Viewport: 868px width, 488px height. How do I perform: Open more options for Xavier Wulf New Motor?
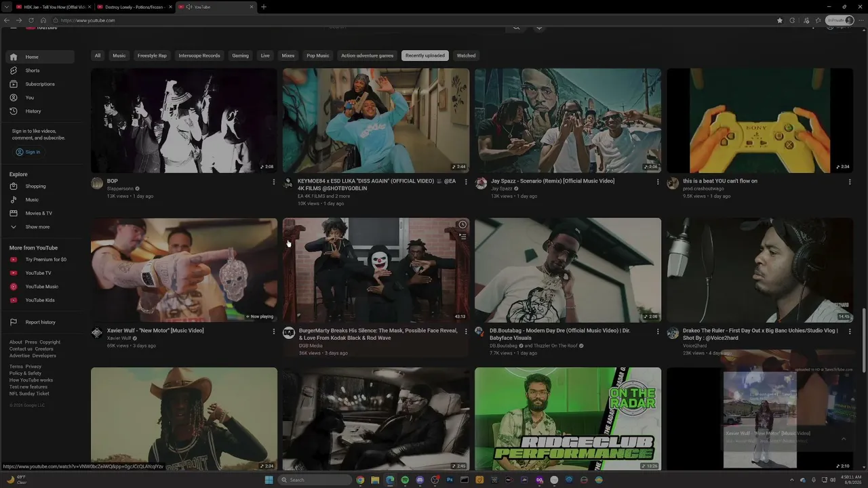point(274,331)
